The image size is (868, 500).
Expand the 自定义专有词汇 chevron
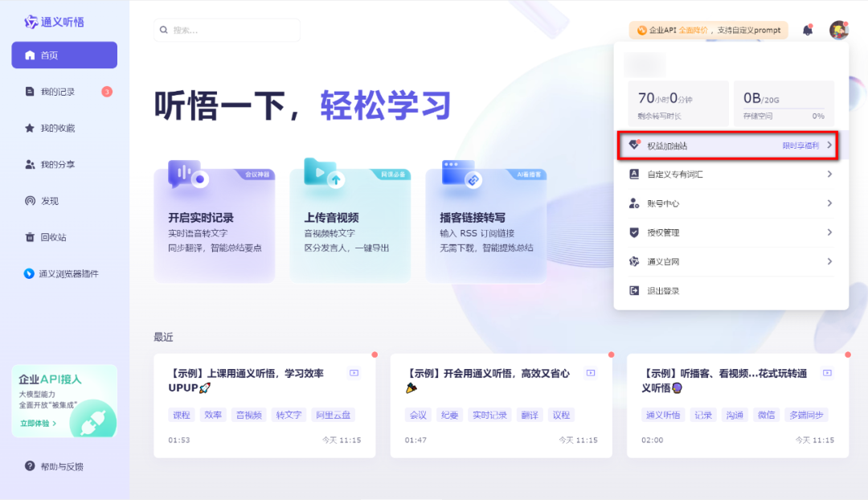coord(829,174)
